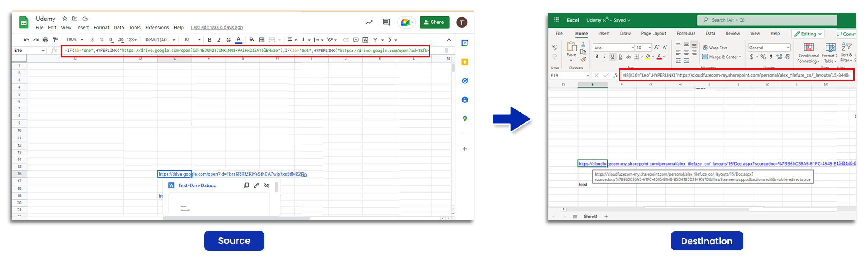Star the Udemy spreadsheet in Google Sheets

coord(65,19)
